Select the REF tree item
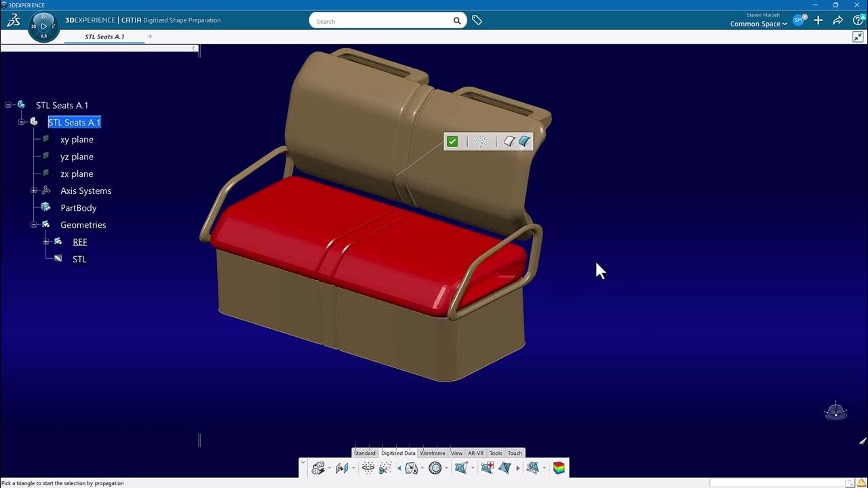868x488 pixels. (x=80, y=242)
